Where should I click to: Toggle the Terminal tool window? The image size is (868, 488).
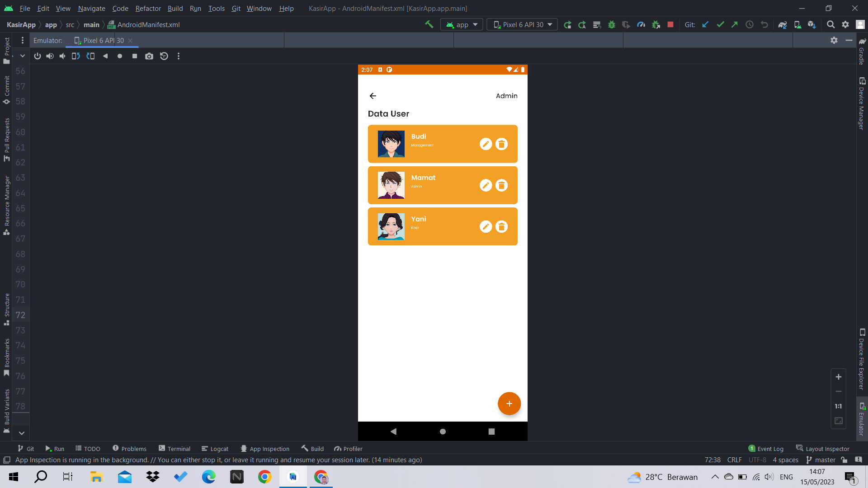[175, 448]
